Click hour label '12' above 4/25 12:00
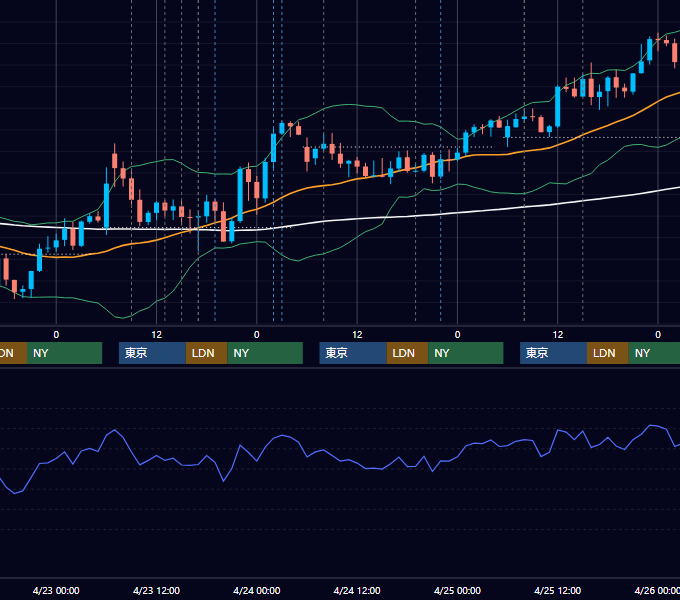This screenshot has height=600, width=680. [558, 335]
